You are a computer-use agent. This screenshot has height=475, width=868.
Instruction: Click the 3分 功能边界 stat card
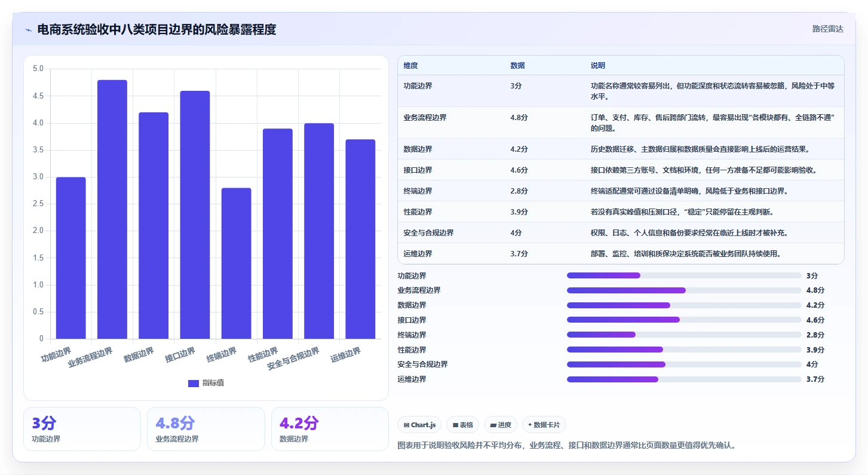(x=82, y=429)
